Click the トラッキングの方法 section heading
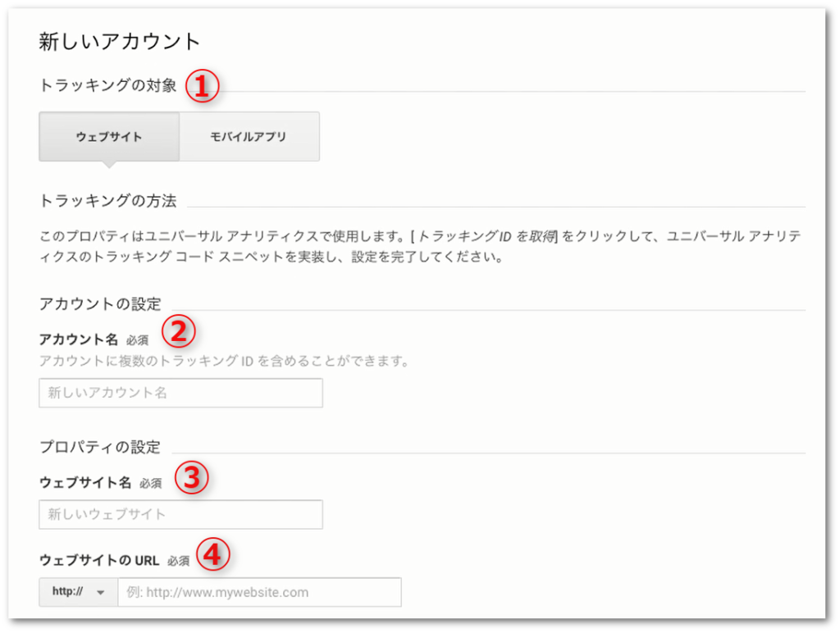Viewport: 840px width, 633px height. point(107,201)
